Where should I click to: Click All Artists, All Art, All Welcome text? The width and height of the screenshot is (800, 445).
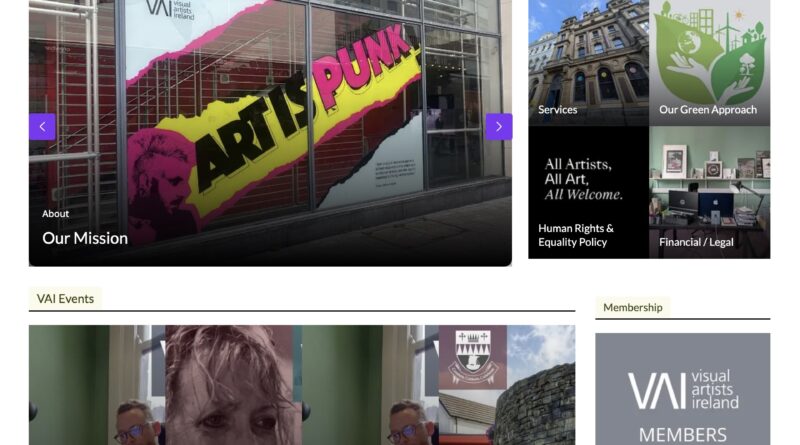pyautogui.click(x=583, y=179)
